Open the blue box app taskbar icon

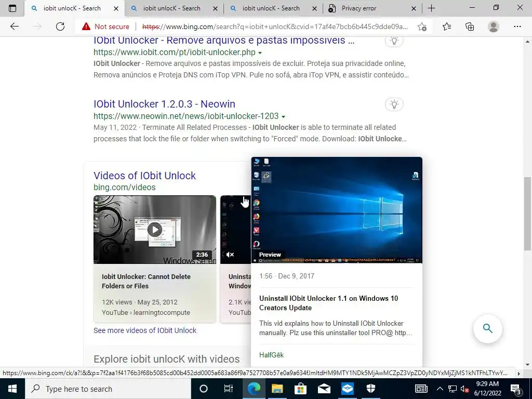click(x=348, y=389)
